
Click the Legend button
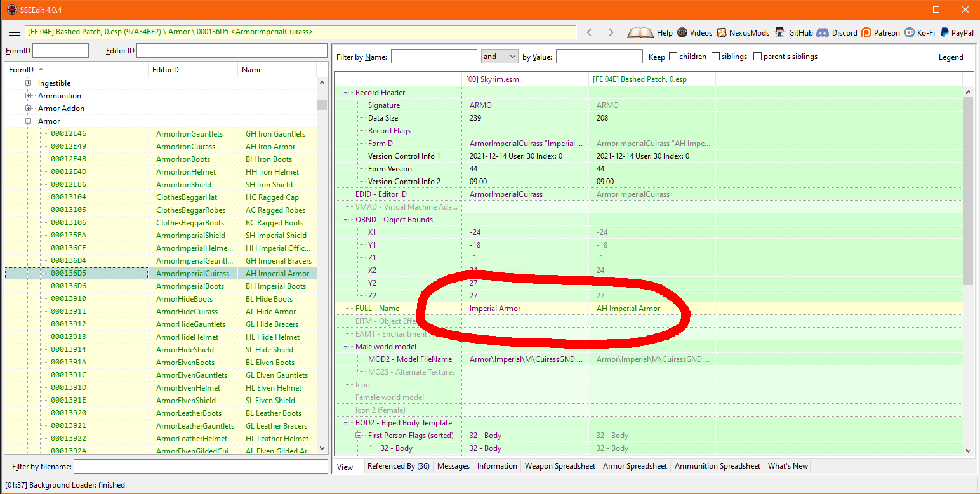(x=950, y=57)
